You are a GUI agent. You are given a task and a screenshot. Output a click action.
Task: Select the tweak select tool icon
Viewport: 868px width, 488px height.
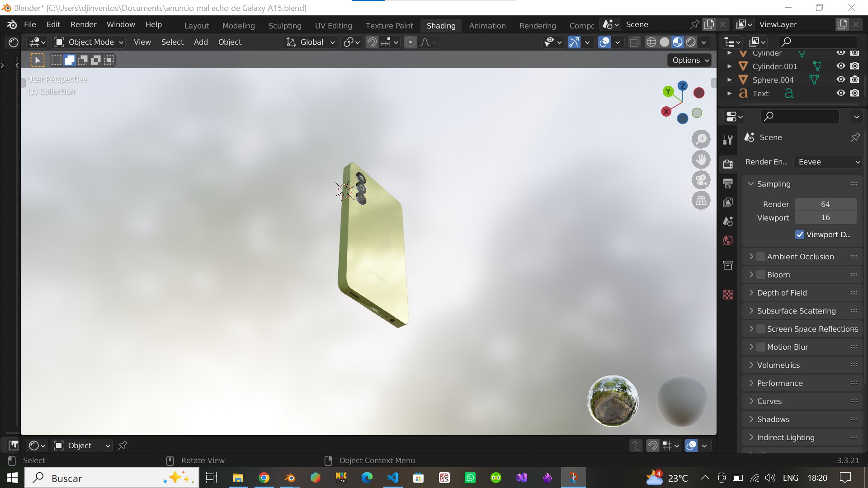pyautogui.click(x=38, y=60)
